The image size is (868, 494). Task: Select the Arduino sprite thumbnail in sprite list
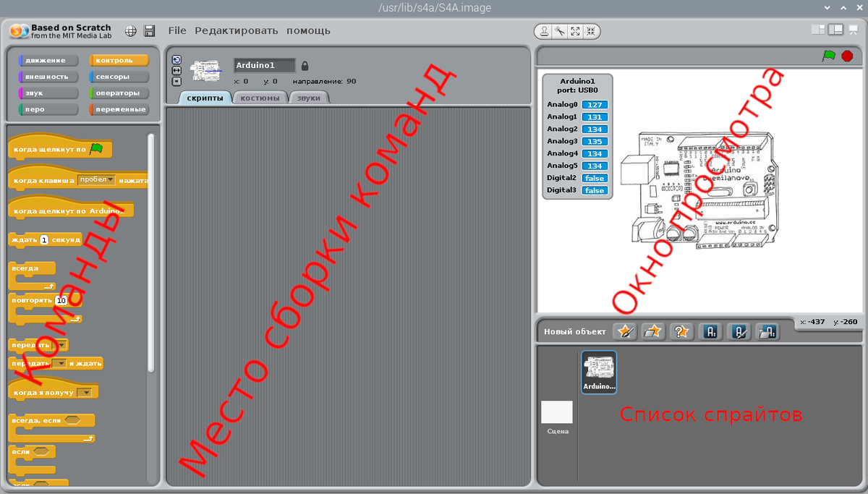click(x=599, y=372)
